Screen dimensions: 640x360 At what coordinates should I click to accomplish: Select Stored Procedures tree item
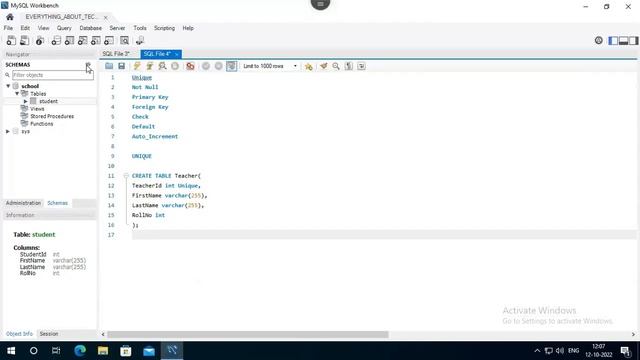(52, 116)
